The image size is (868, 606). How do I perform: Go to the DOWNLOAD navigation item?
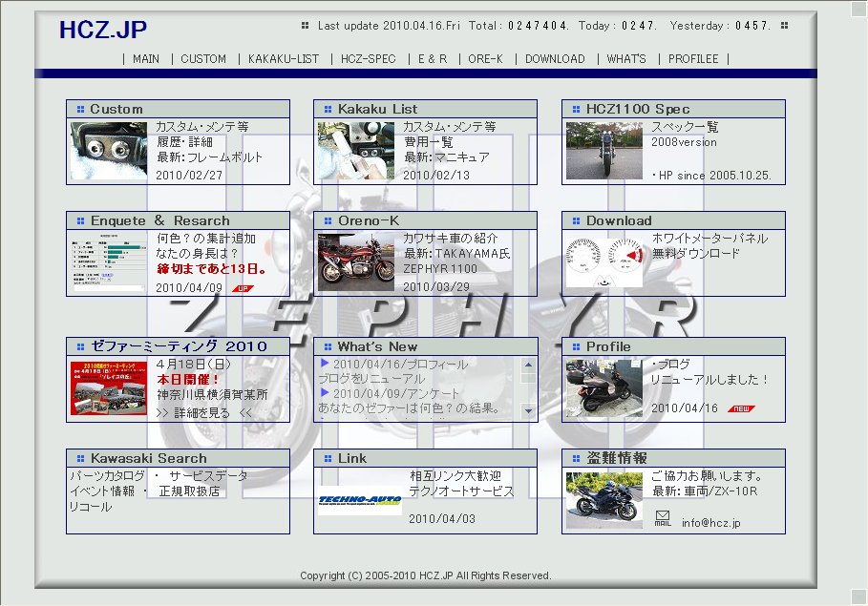click(555, 59)
